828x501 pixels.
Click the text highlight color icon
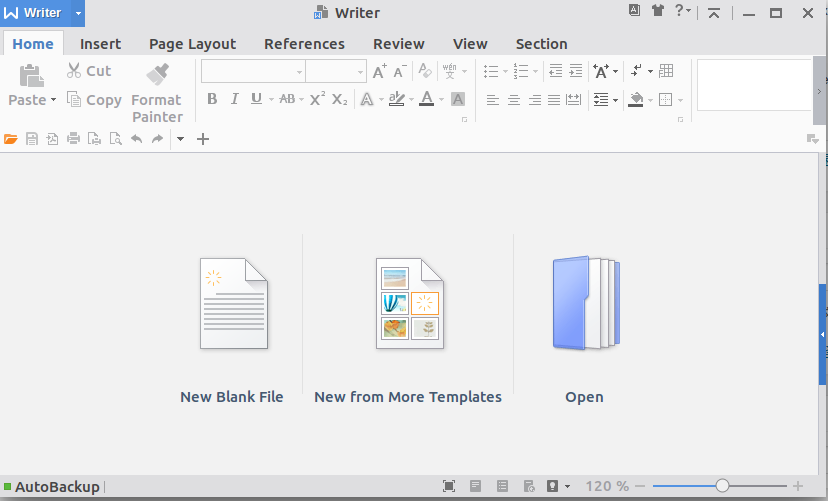pyautogui.click(x=397, y=99)
